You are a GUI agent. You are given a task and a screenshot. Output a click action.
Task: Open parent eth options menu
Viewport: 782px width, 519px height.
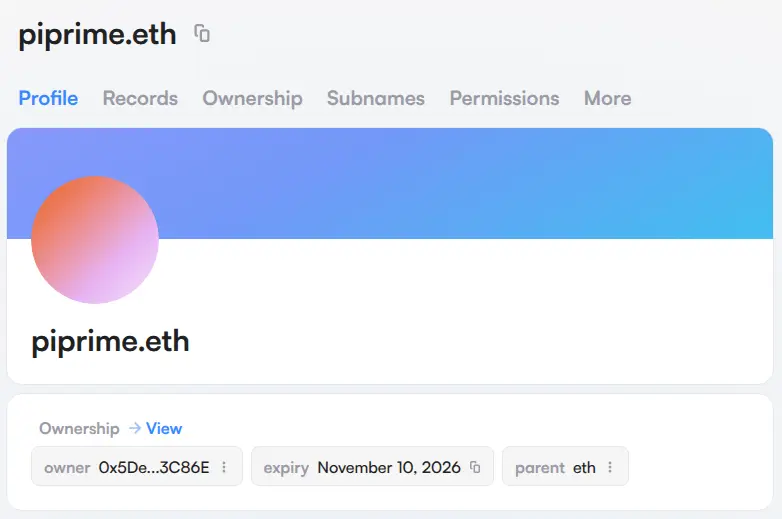(x=610, y=467)
